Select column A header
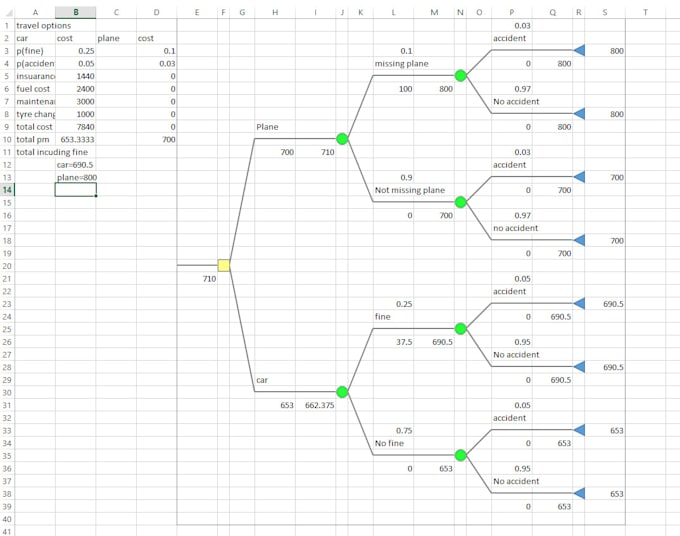The width and height of the screenshot is (680, 536). click(x=35, y=13)
